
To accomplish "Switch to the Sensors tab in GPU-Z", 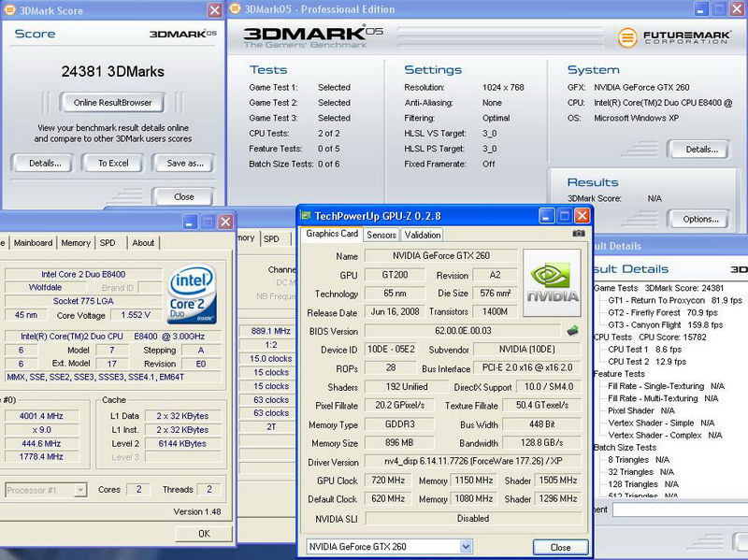I will coord(381,235).
